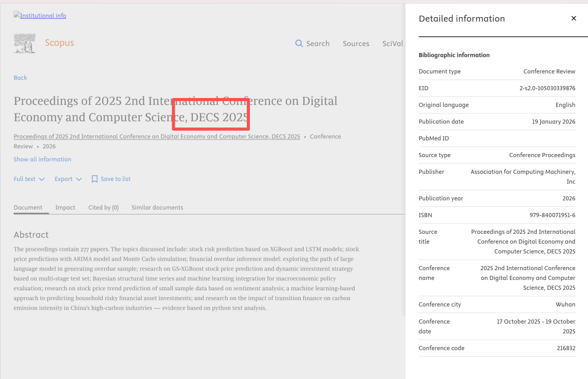588x379 pixels.
Task: Click the Export chevron arrow
Action: click(79, 179)
